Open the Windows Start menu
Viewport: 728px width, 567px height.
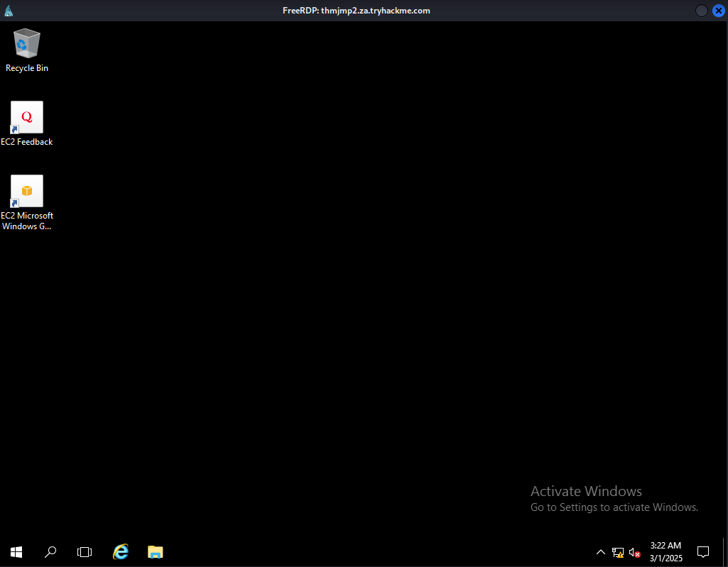(16, 551)
